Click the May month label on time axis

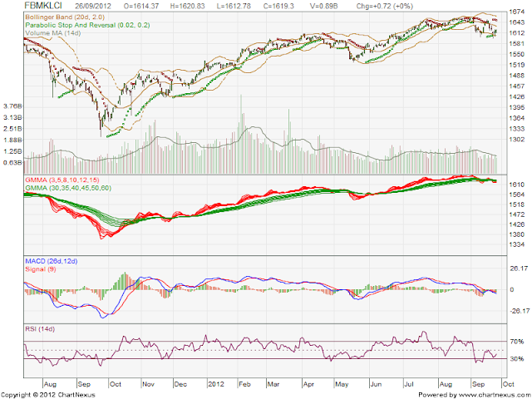[x=342, y=384]
